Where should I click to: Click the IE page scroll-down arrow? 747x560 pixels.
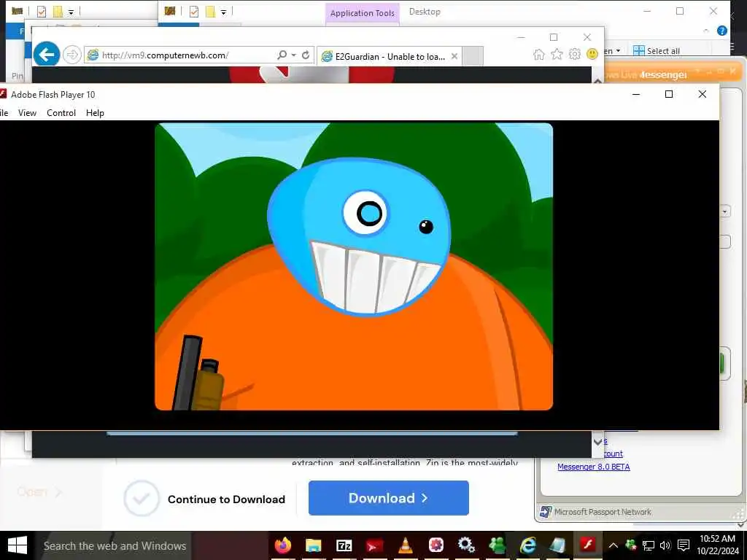598,442
